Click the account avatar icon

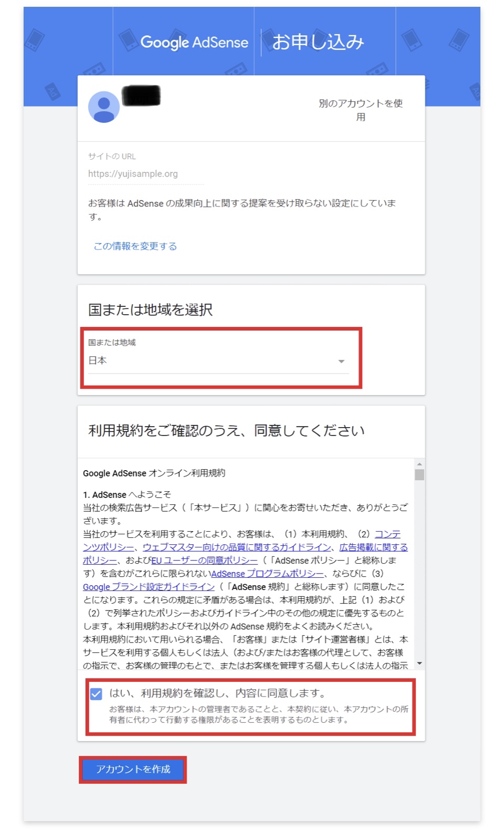[x=103, y=107]
